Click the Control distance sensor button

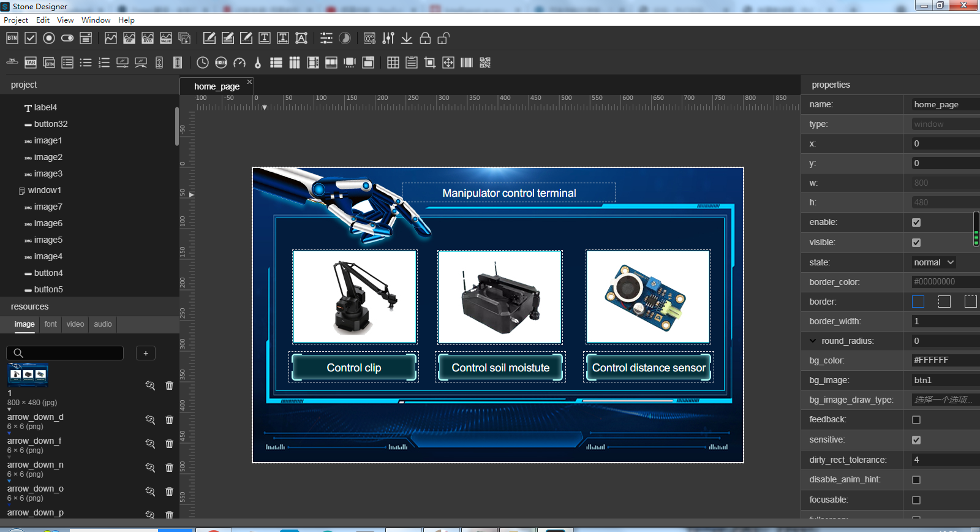pyautogui.click(x=649, y=367)
